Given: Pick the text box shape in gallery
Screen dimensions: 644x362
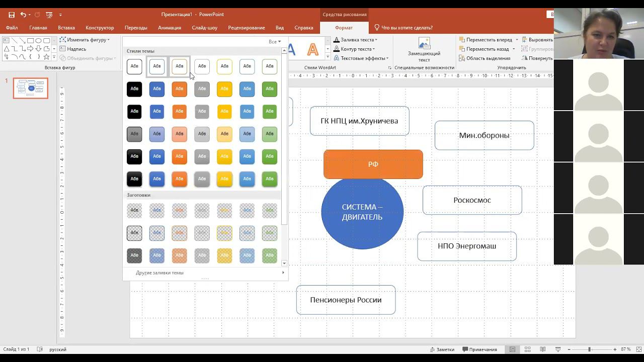Looking at the screenshot, I should [7, 41].
